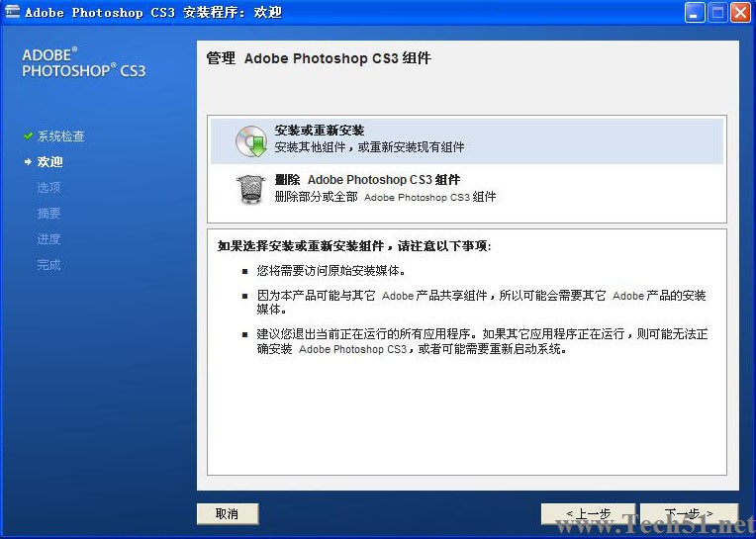
Task: Go back with the 上一步 button
Action: (588, 513)
